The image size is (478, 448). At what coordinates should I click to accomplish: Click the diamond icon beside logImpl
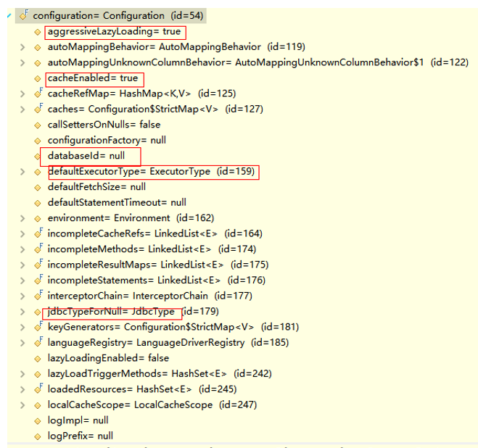(38, 421)
